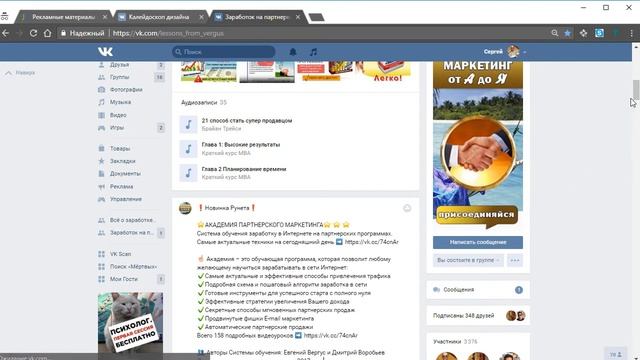Play audio Глава 1: Высокие результаты

pos(188,149)
